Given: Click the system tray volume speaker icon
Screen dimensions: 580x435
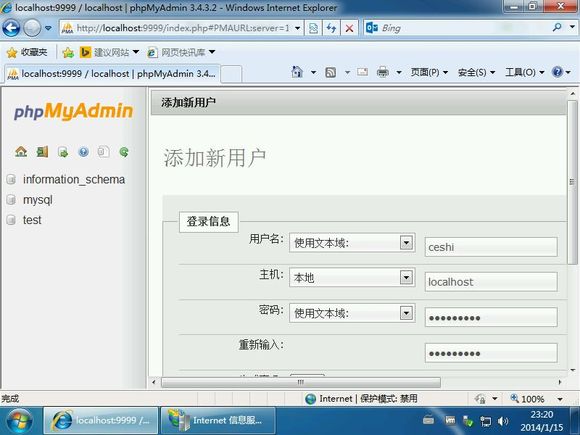Looking at the screenshot, I should coord(503,421).
